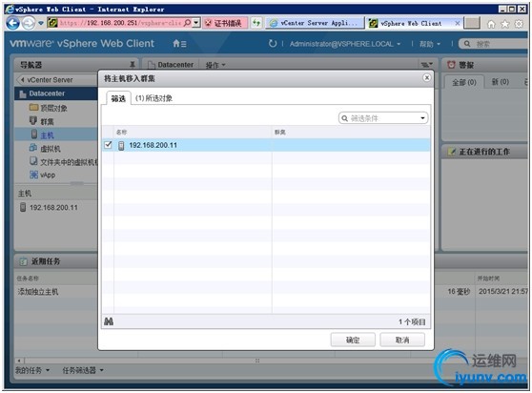This screenshot has height=393, width=532.
Task: Click the compatibility view refresh icon
Action: (x=256, y=23)
